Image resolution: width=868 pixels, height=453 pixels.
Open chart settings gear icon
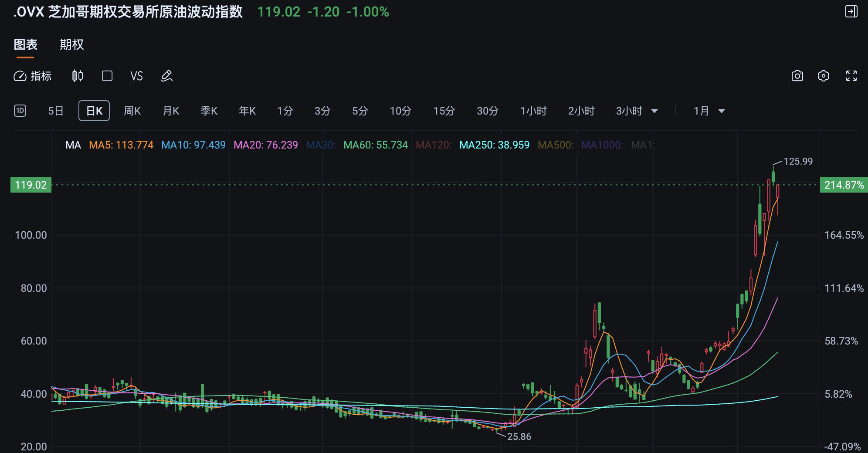point(823,76)
